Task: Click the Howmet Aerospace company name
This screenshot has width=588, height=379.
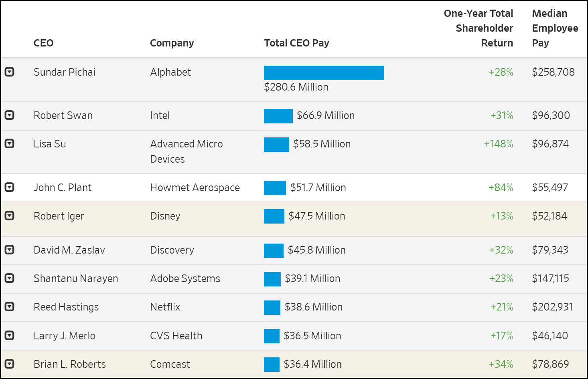Action: [x=195, y=187]
